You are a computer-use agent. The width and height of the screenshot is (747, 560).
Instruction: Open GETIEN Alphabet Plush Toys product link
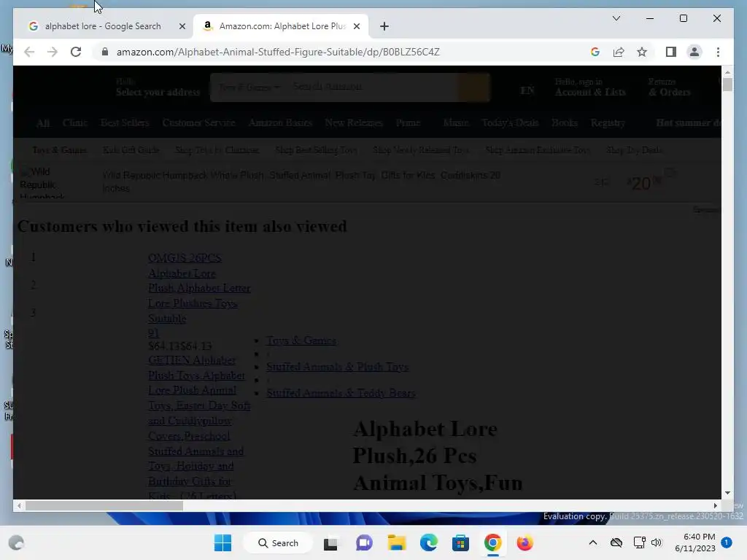[x=199, y=427]
